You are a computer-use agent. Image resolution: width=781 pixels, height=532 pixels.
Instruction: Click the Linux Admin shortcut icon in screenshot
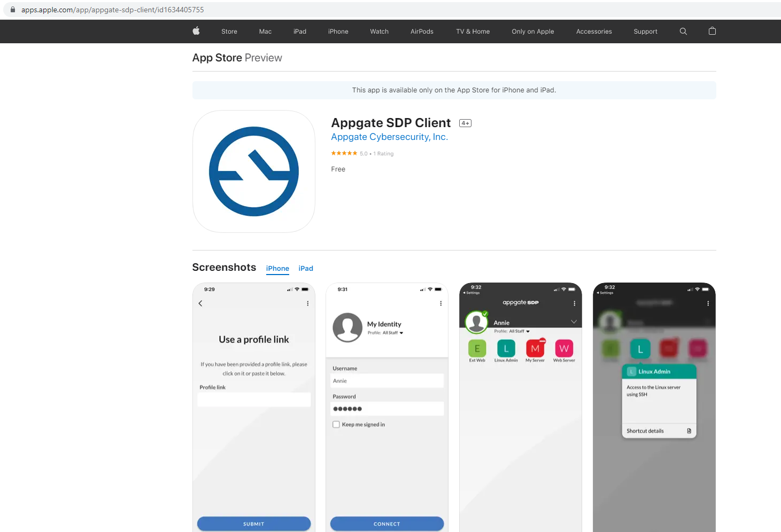506,348
